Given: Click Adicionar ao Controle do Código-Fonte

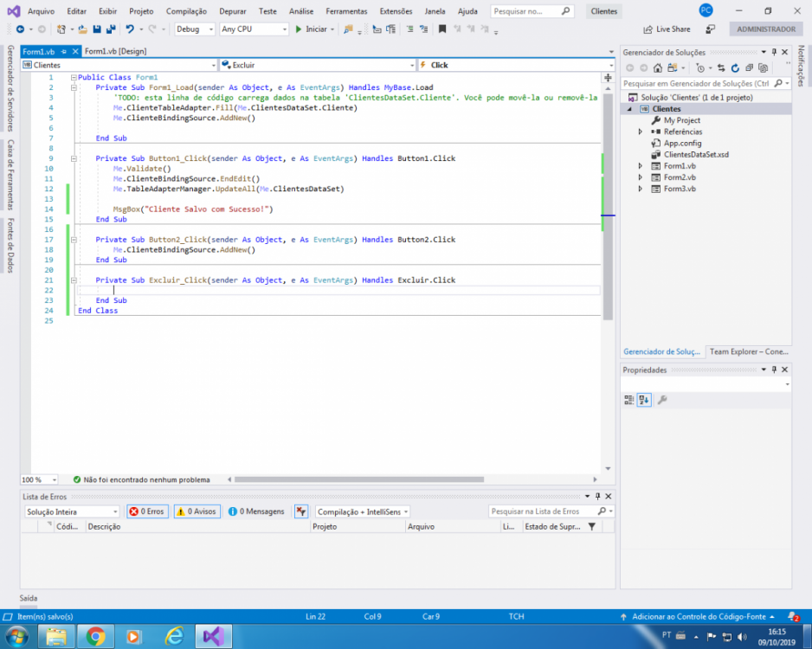Looking at the screenshot, I should (699, 616).
